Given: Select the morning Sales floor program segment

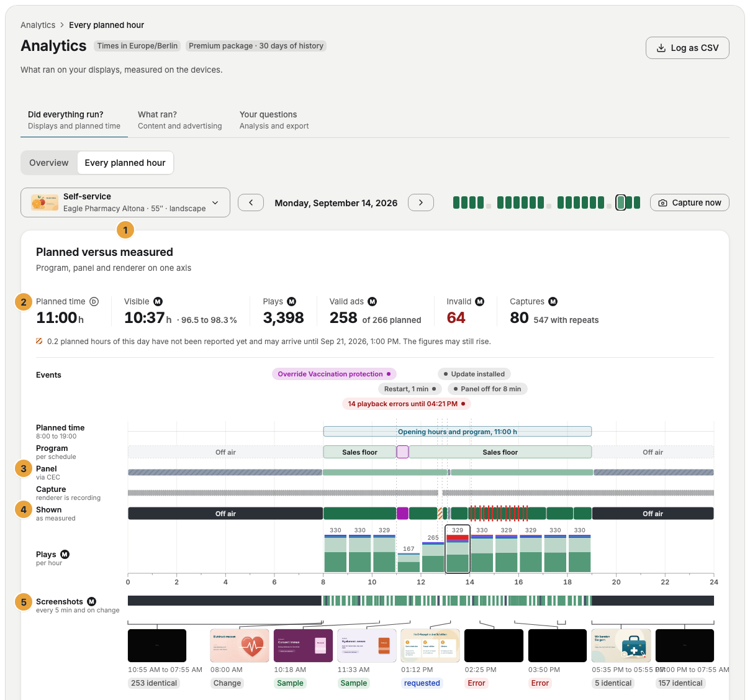Looking at the screenshot, I should 359,452.
